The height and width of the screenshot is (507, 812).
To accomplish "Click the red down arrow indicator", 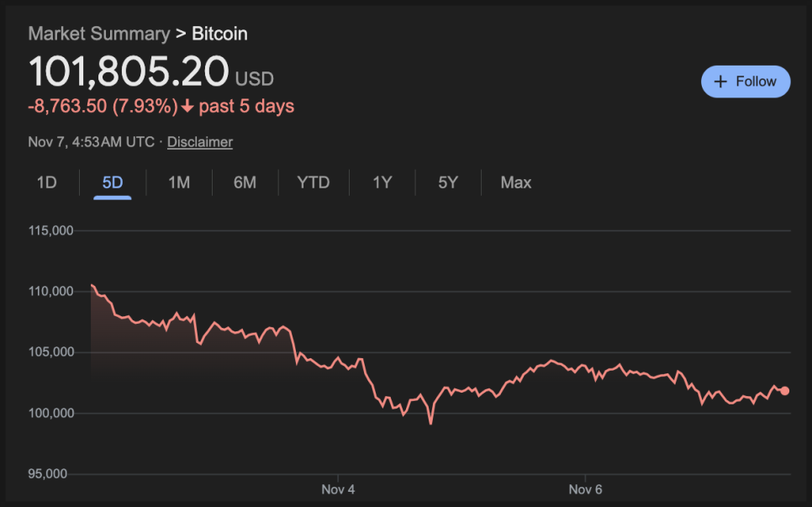I will pyautogui.click(x=187, y=107).
